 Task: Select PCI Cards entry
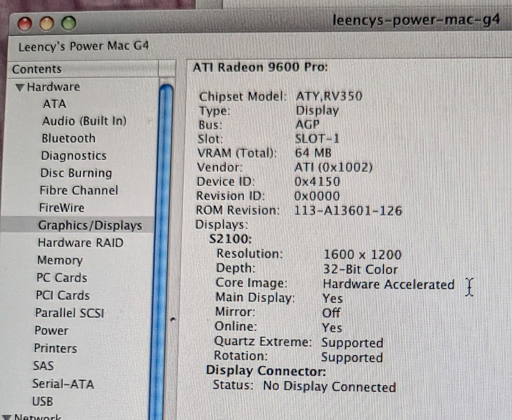point(63,295)
